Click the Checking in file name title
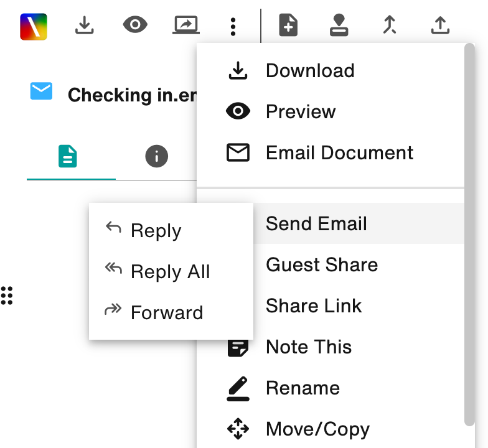 pos(132,95)
